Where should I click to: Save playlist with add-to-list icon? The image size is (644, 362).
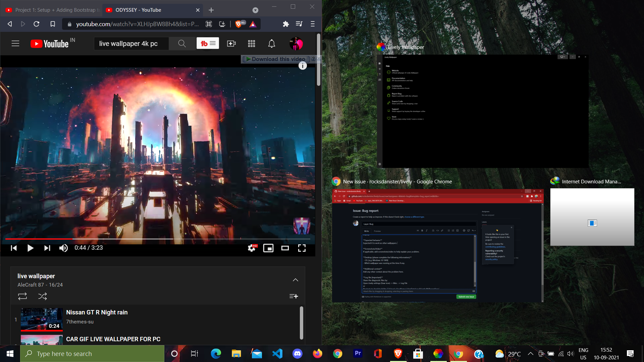(294, 296)
